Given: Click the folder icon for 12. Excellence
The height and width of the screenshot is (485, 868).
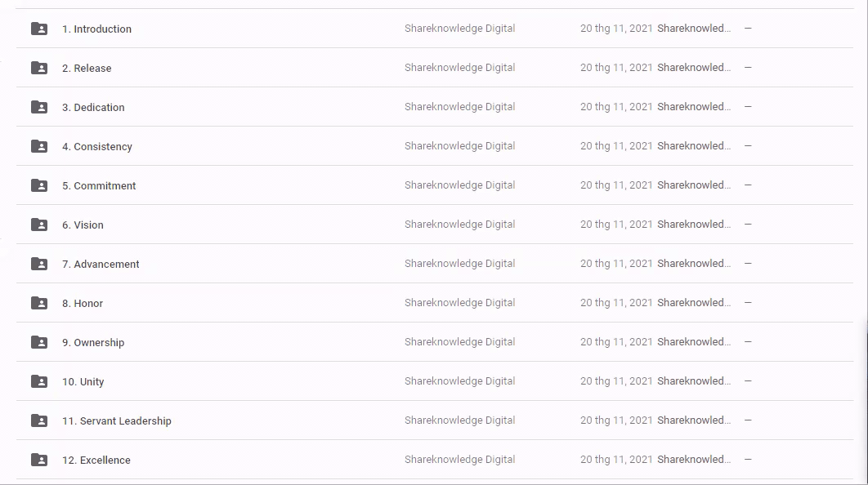Looking at the screenshot, I should coord(39,460).
